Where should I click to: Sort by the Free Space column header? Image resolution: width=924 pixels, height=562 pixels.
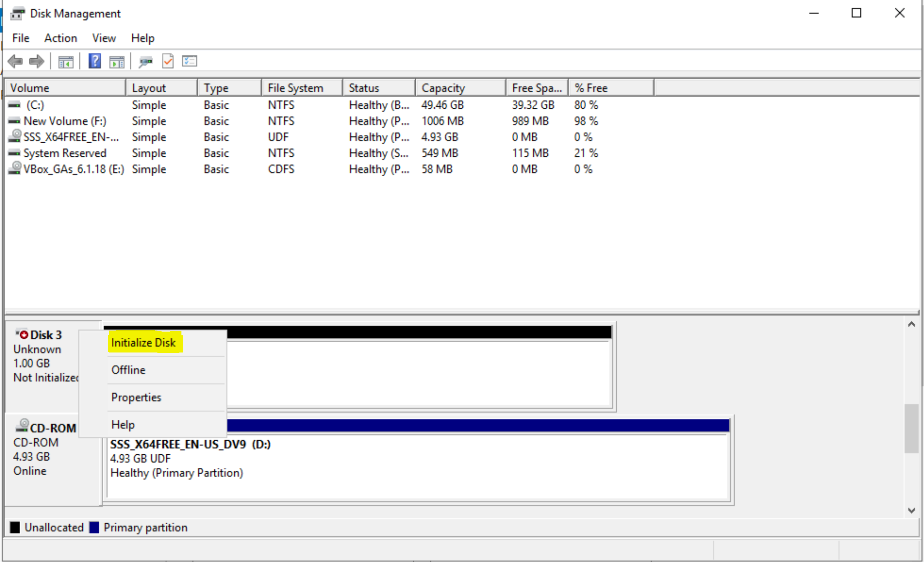[x=537, y=88]
